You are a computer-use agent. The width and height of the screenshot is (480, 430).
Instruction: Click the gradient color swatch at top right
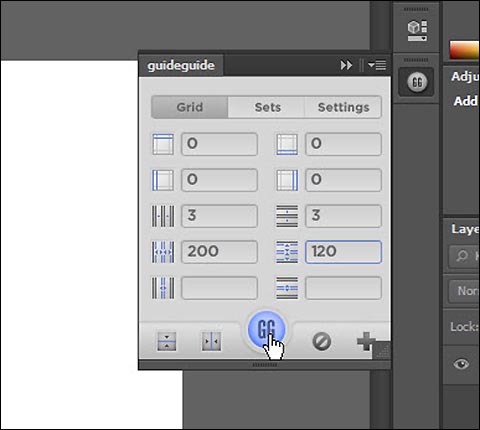[x=464, y=50]
